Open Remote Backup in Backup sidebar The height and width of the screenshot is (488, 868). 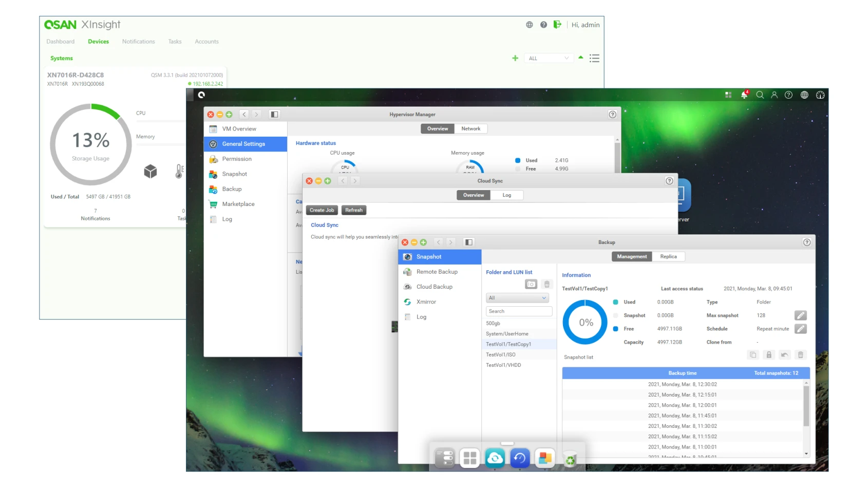coord(440,272)
